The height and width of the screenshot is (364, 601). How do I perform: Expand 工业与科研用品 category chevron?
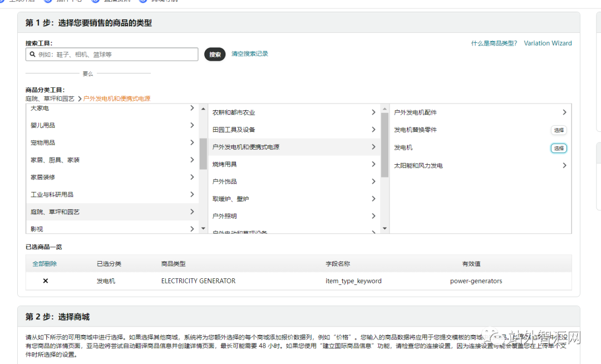[192, 194]
